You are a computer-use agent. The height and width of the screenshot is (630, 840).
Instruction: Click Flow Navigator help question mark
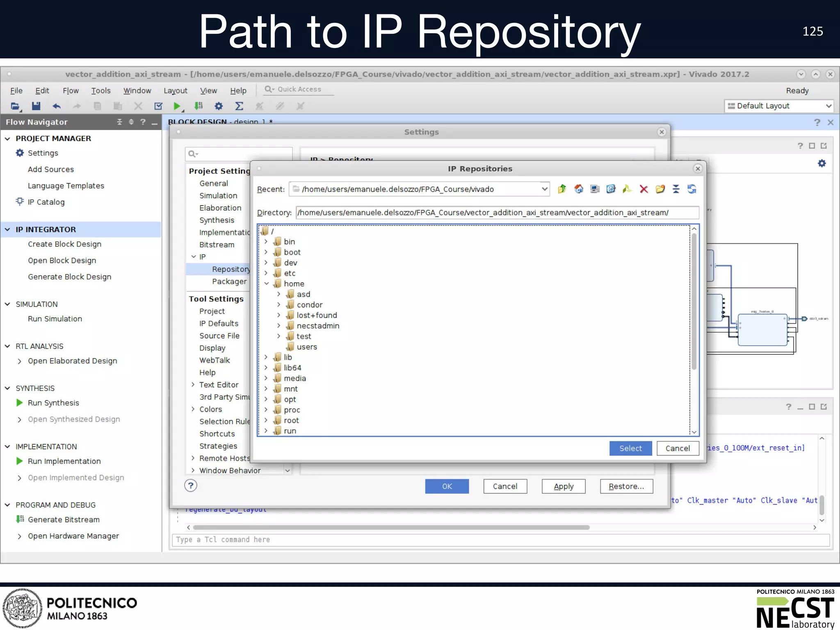coord(143,122)
